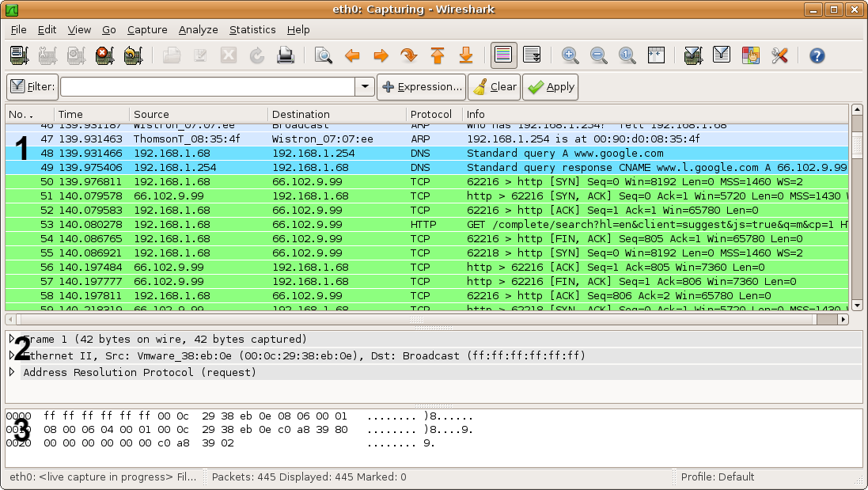Click the open capture file icon
Viewport: 868px width, 490px height.
click(172, 55)
